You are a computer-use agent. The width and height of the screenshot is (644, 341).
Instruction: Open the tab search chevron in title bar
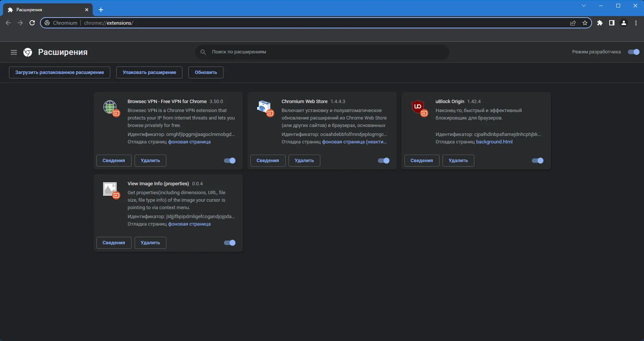(x=584, y=6)
